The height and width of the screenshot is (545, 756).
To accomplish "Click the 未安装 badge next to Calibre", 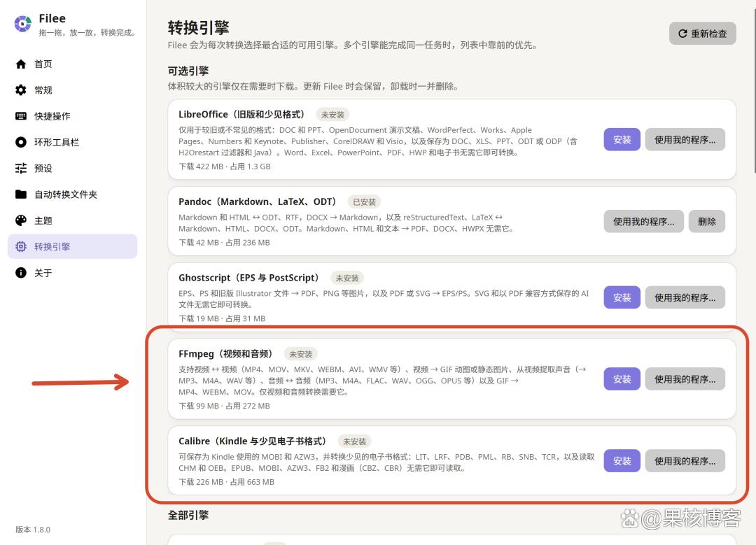I will click(354, 441).
